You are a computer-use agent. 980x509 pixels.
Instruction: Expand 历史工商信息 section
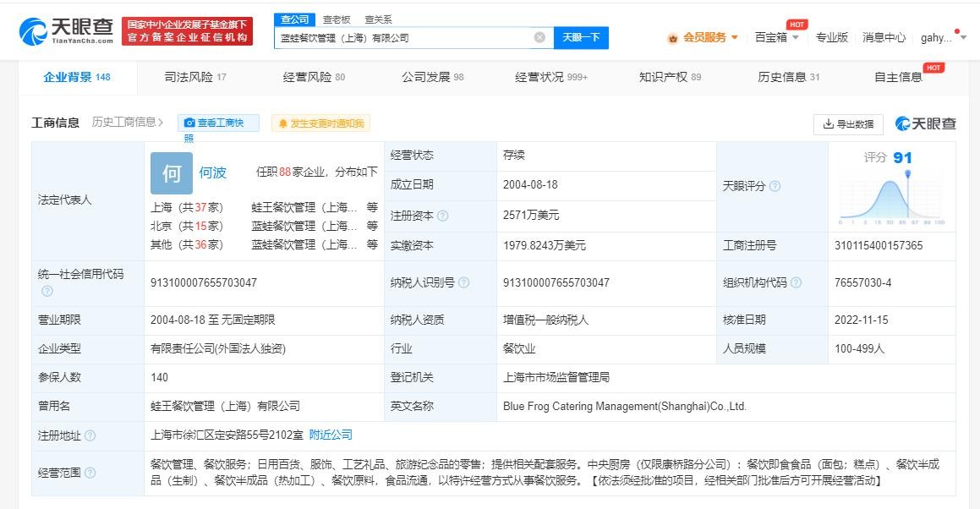click(128, 123)
